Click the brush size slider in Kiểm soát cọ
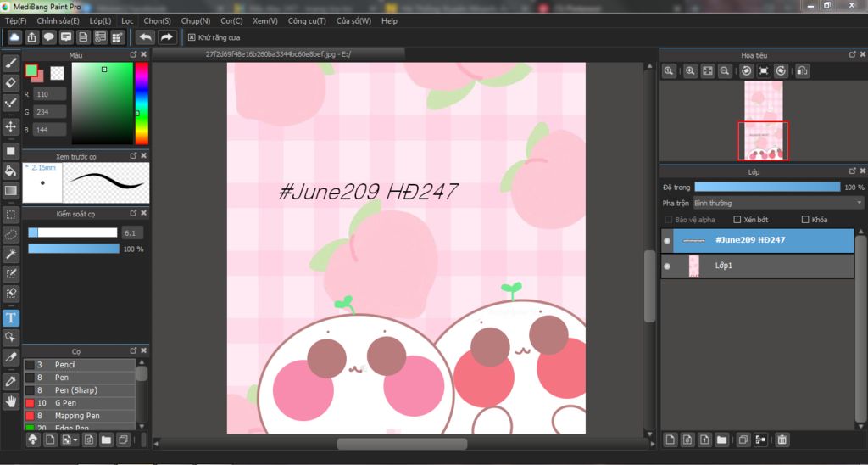 (73, 232)
